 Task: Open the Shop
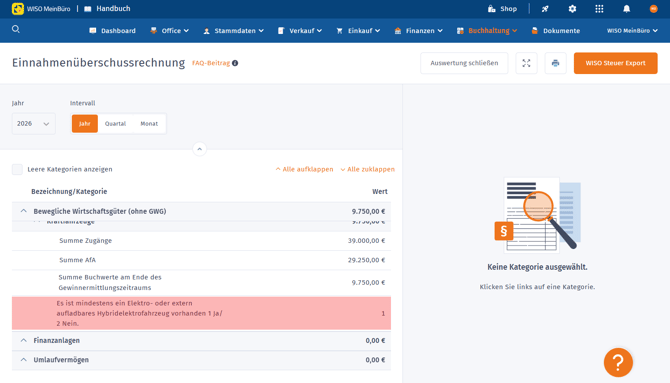(502, 9)
